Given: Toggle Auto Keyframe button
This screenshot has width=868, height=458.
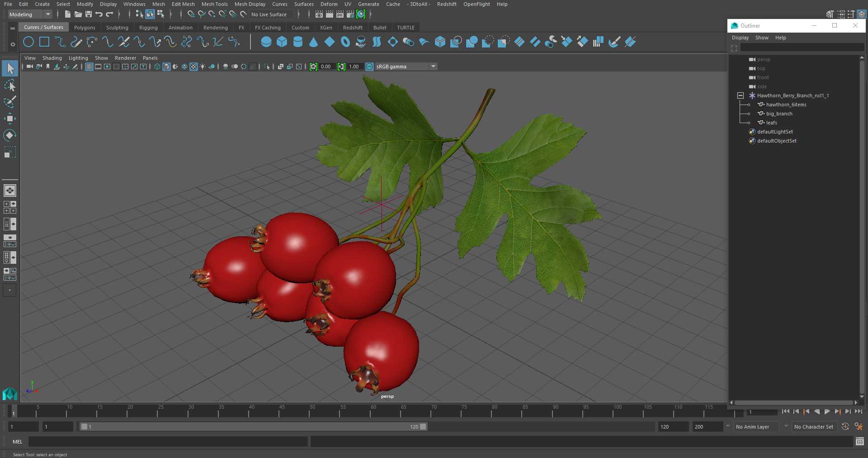Looking at the screenshot, I should tap(845, 427).
